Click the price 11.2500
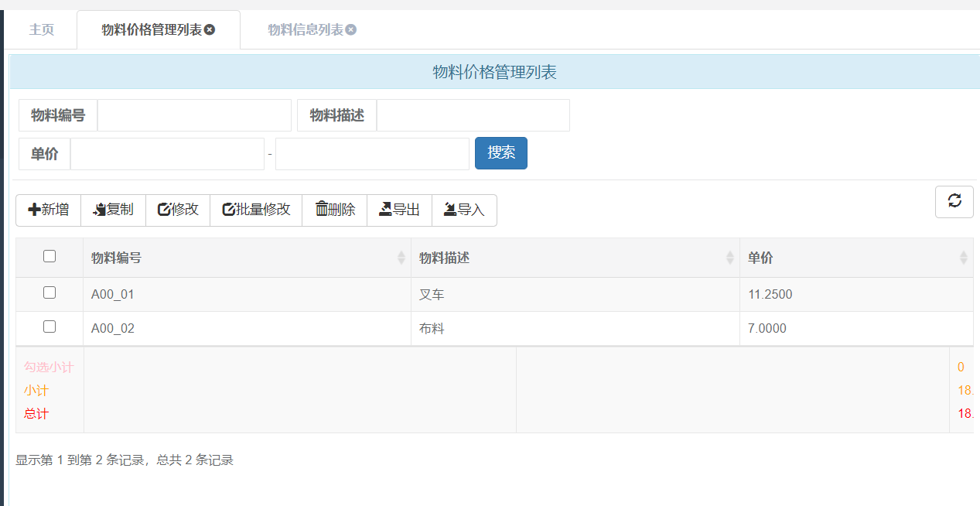Image resolution: width=980 pixels, height=506 pixels. (x=770, y=294)
